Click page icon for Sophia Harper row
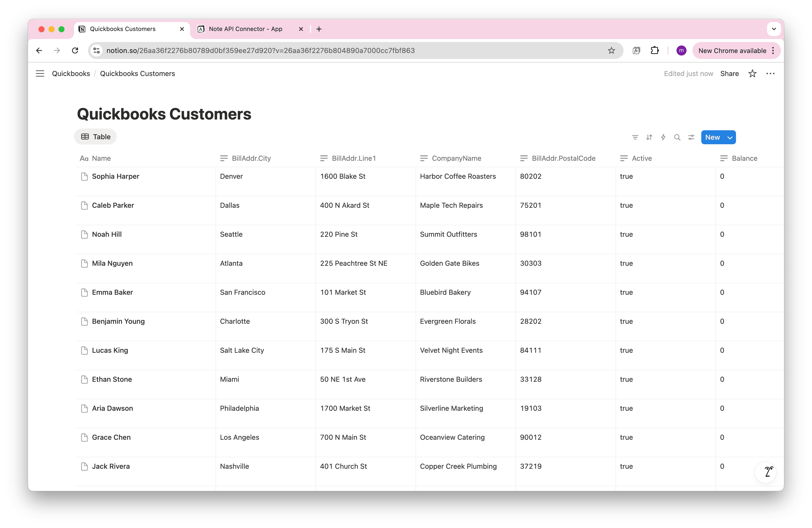 84,176
